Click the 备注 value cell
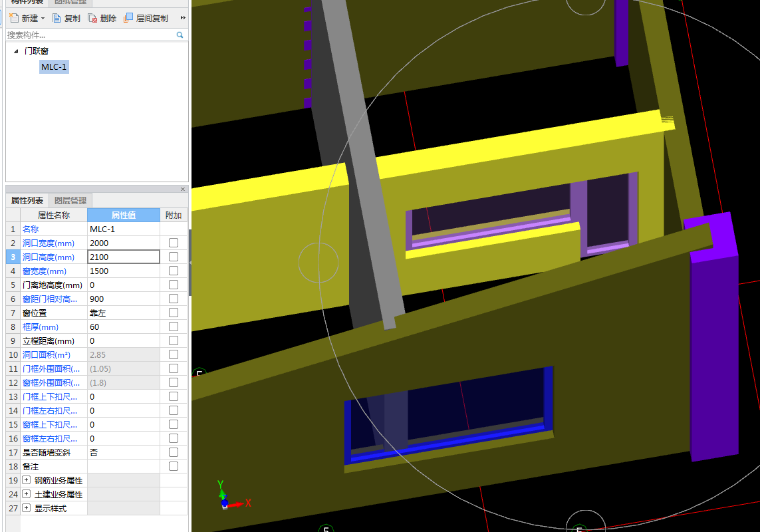 pyautogui.click(x=124, y=467)
